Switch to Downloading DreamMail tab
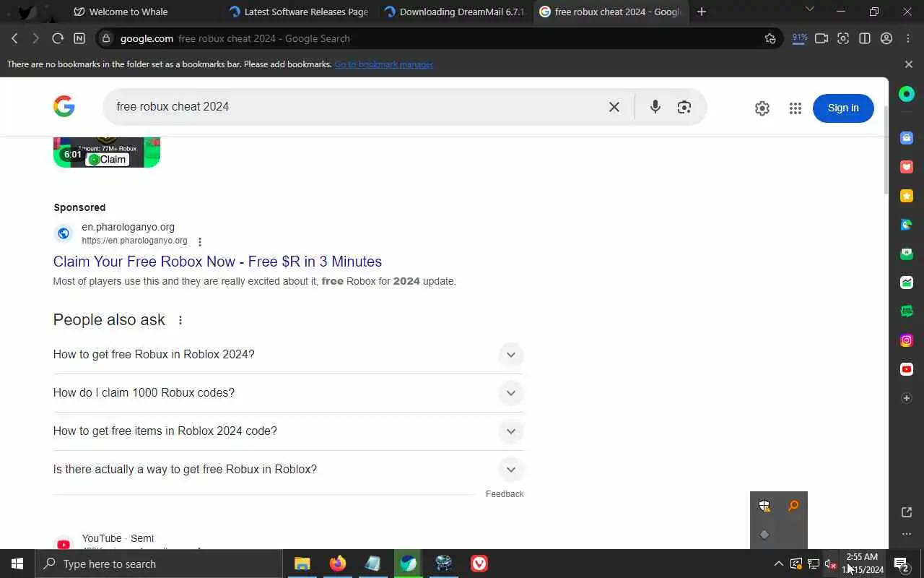The image size is (924, 578). (x=455, y=12)
